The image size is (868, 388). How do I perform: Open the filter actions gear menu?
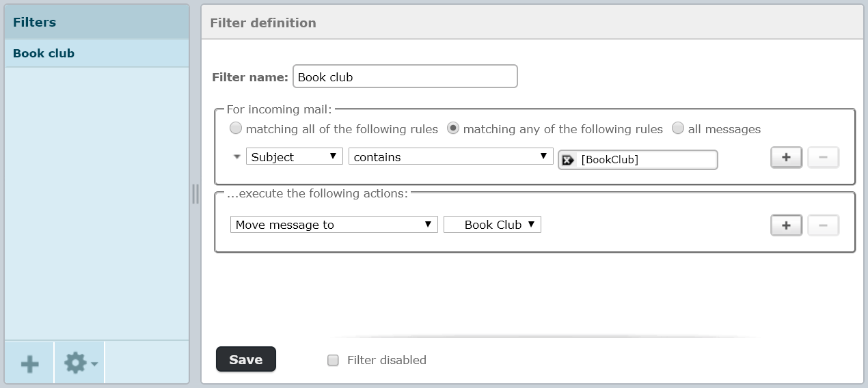[x=80, y=363]
